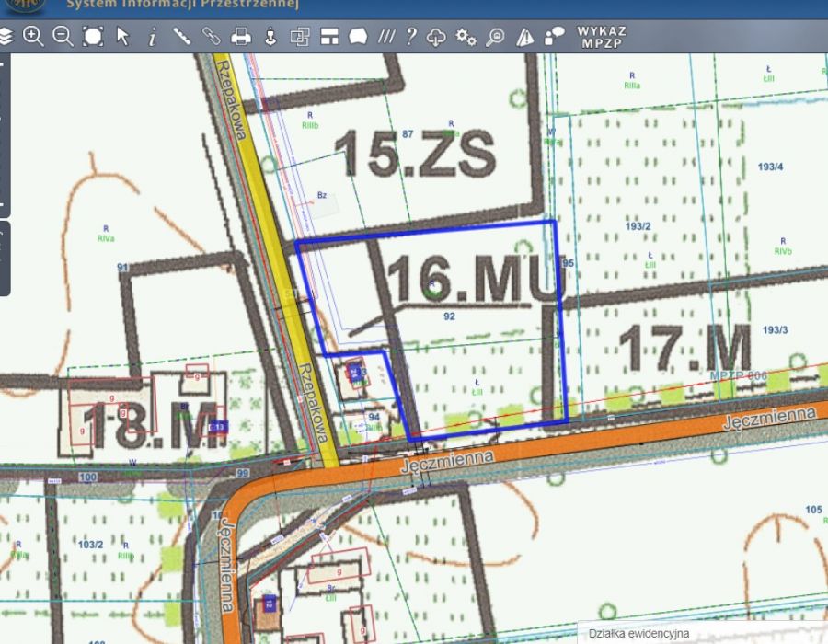Screen dimensions: 828x644
Task: Select the zoom in magnifier tool
Action: coord(33,37)
